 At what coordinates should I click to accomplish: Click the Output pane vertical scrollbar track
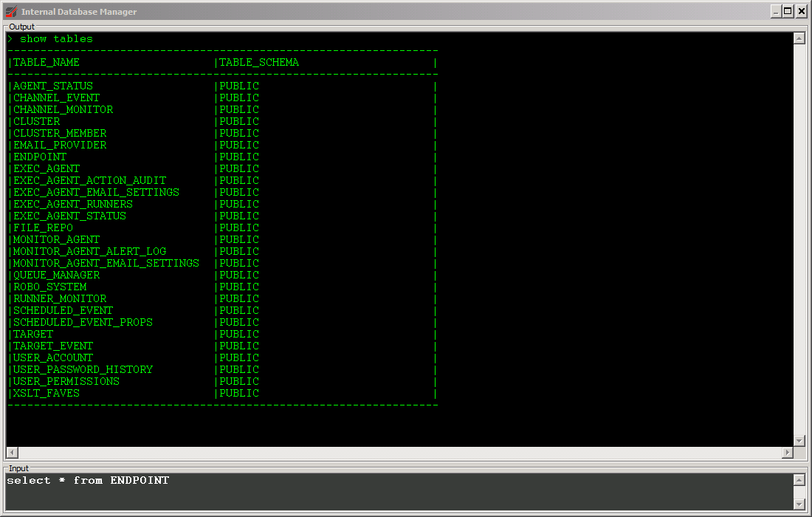coord(799,236)
